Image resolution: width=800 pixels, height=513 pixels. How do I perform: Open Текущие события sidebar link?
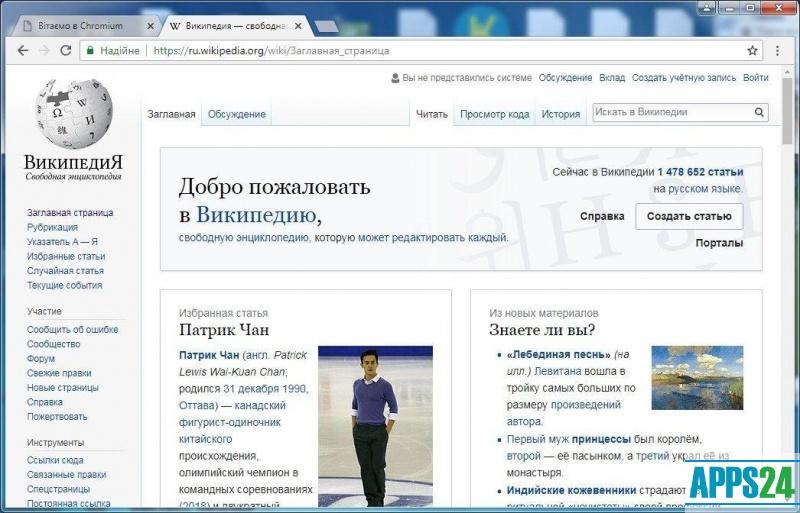coord(64,285)
